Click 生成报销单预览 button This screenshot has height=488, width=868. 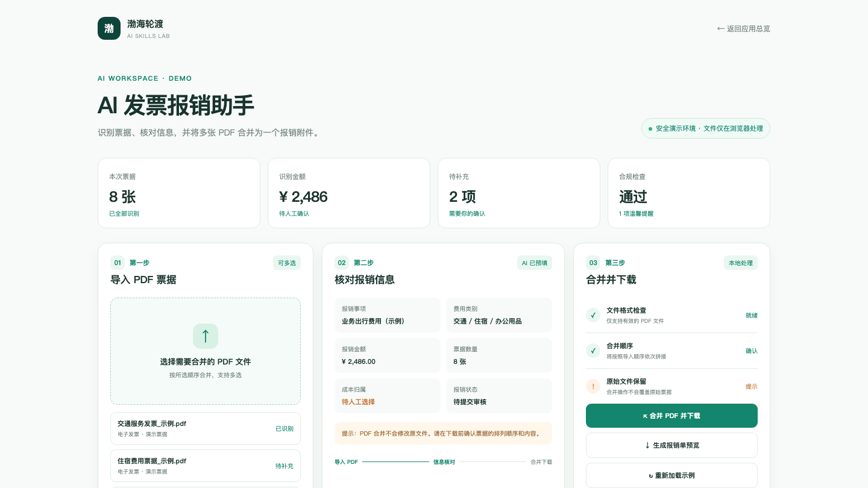coord(671,445)
